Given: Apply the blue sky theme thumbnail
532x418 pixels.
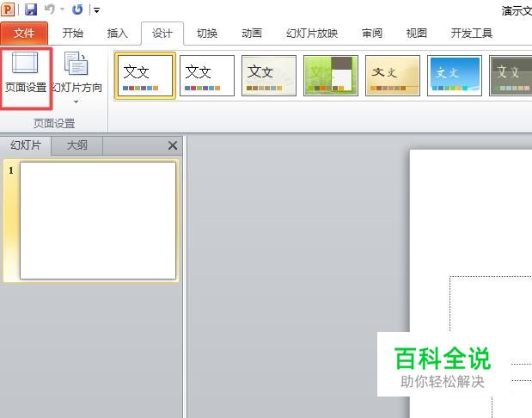Looking at the screenshot, I should point(455,76).
